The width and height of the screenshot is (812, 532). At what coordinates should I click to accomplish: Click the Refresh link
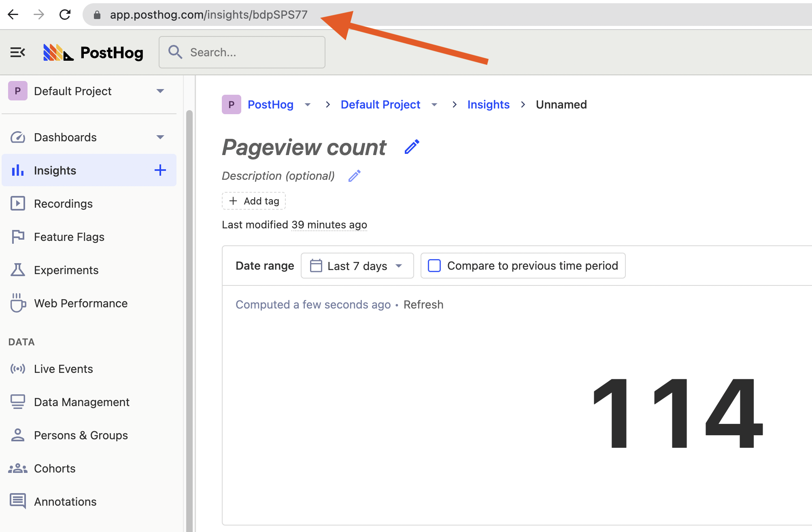click(423, 304)
